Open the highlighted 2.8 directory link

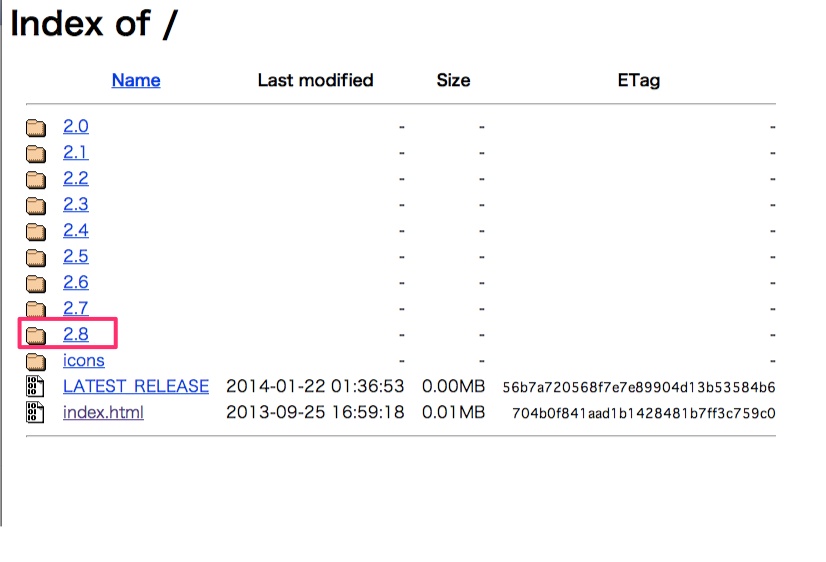pyautogui.click(x=76, y=334)
